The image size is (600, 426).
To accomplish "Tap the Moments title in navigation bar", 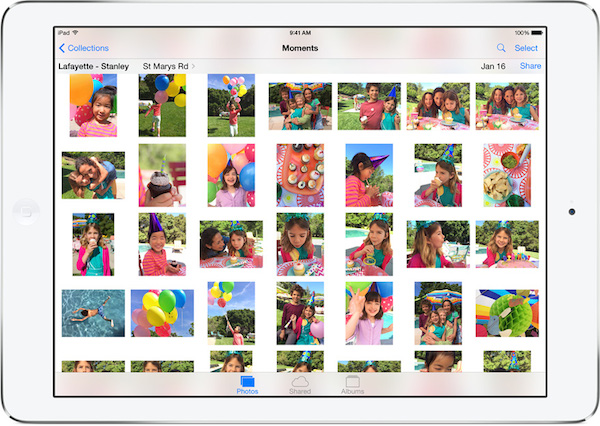I will 300,48.
